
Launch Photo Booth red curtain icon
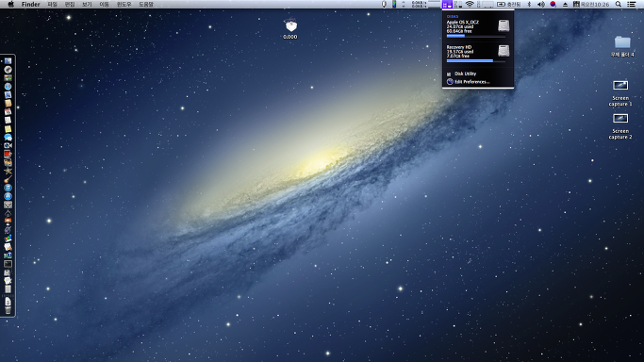[x=8, y=154]
